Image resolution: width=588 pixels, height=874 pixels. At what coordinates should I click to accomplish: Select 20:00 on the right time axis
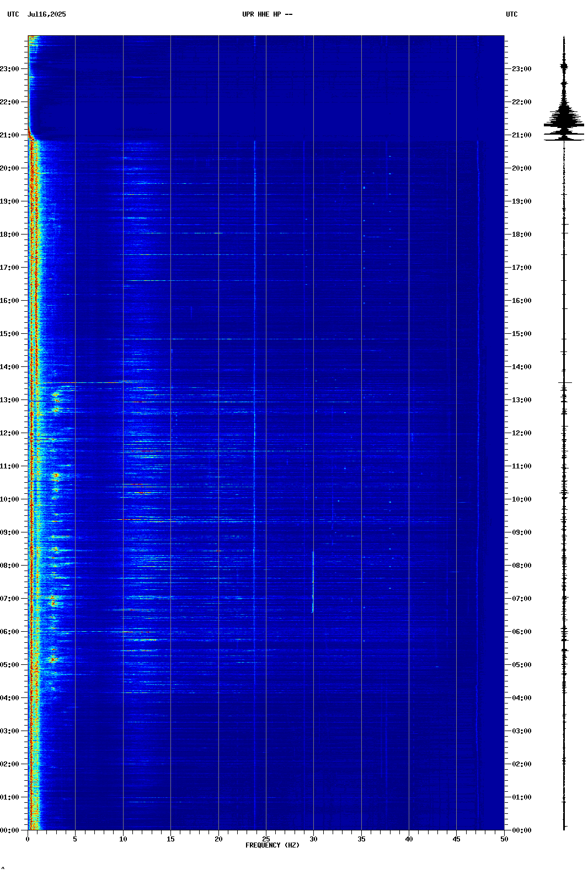[522, 168]
